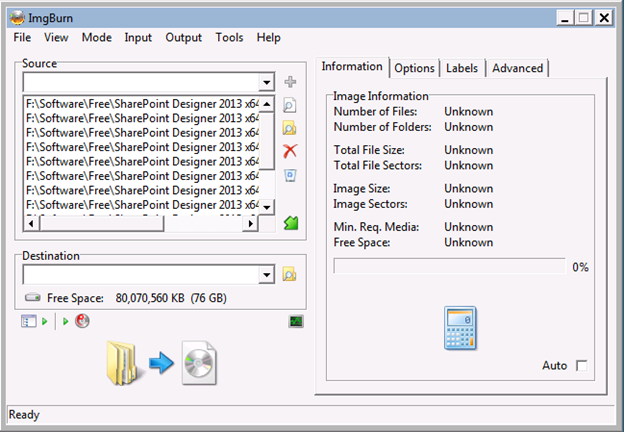
Task: Click the '80,070,560 KB' free space value
Action: click(x=150, y=298)
